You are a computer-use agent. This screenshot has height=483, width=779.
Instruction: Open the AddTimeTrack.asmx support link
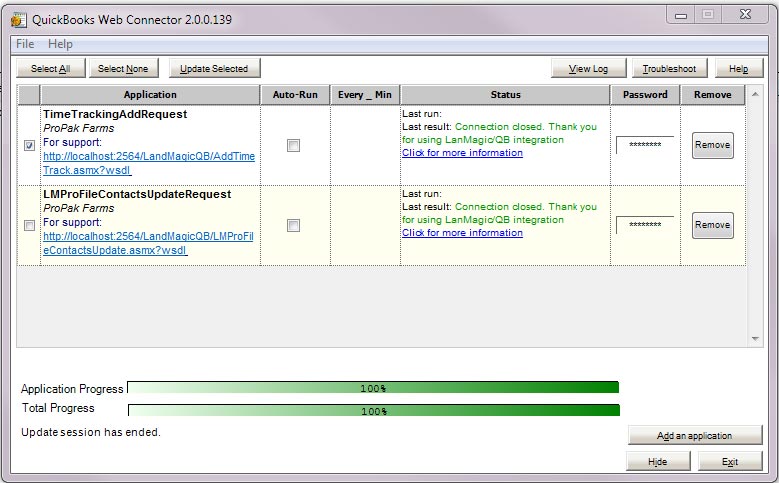coord(149,163)
